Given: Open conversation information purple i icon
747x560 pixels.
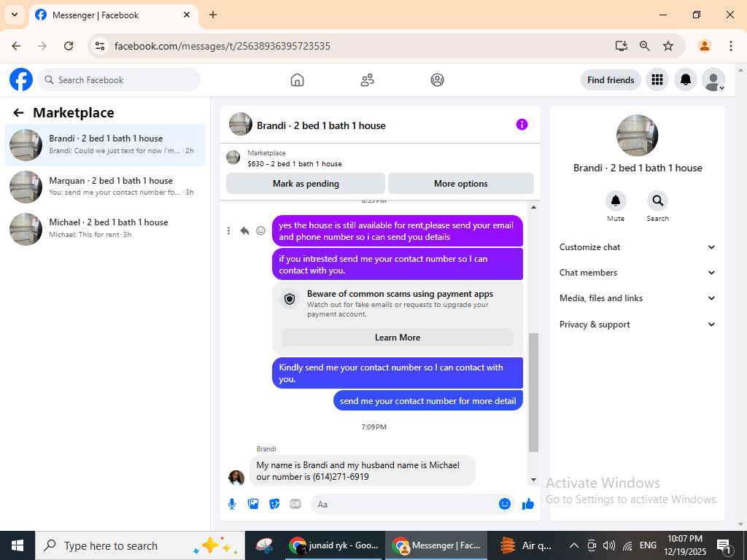Looking at the screenshot, I should click(522, 125).
